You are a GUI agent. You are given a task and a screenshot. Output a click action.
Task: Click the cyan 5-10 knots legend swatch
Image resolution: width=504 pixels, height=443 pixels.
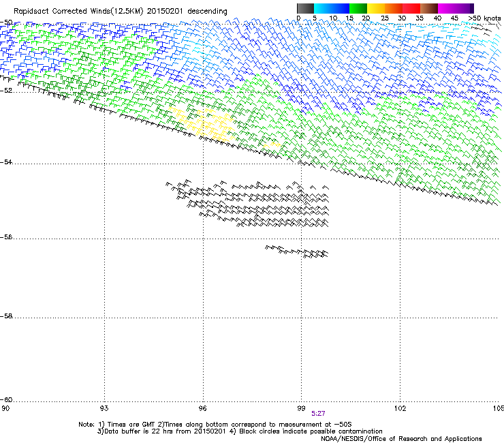click(323, 8)
